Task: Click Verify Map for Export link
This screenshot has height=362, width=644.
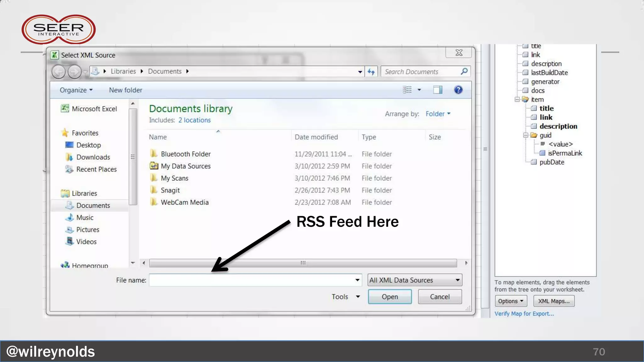Action: pyautogui.click(x=524, y=314)
